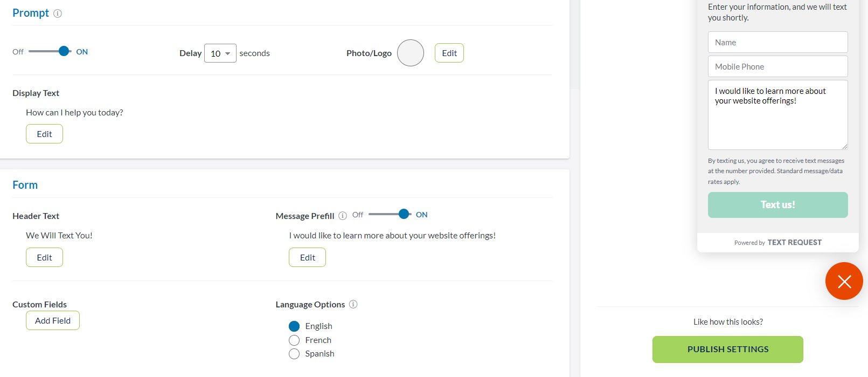Click the Prompt info icon
Viewport: 868px width, 377px height.
pyautogui.click(x=58, y=13)
